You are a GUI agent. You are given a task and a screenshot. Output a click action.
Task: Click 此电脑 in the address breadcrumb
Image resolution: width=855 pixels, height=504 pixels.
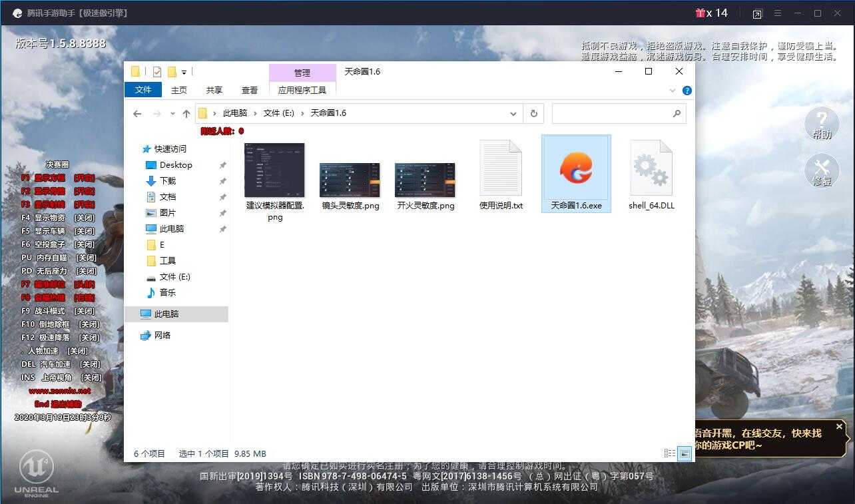(x=235, y=113)
